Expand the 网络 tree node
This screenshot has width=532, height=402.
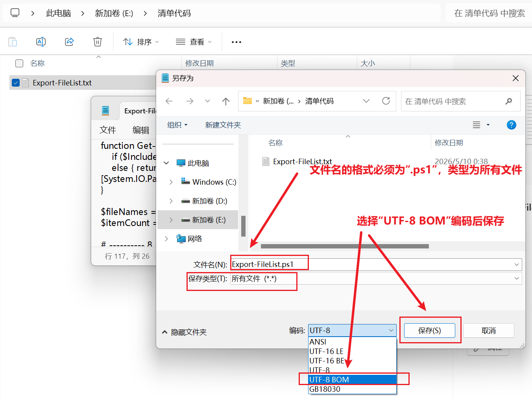point(166,239)
